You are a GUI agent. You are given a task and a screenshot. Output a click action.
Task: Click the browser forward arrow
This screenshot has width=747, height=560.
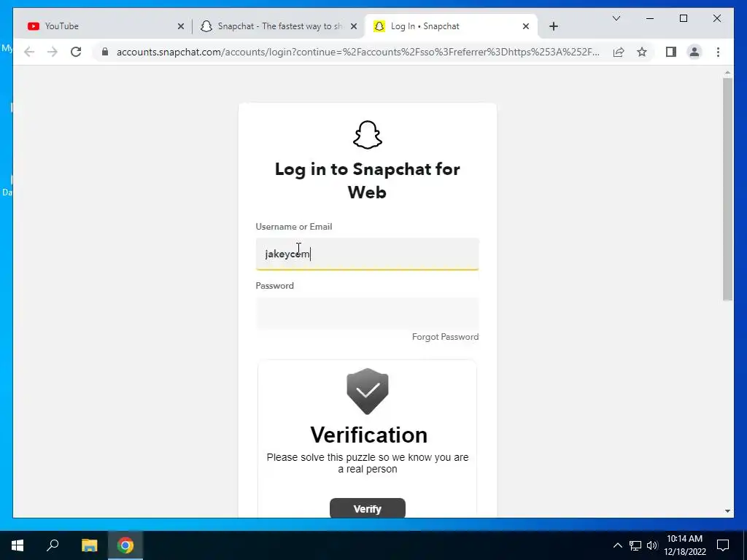[x=53, y=52]
